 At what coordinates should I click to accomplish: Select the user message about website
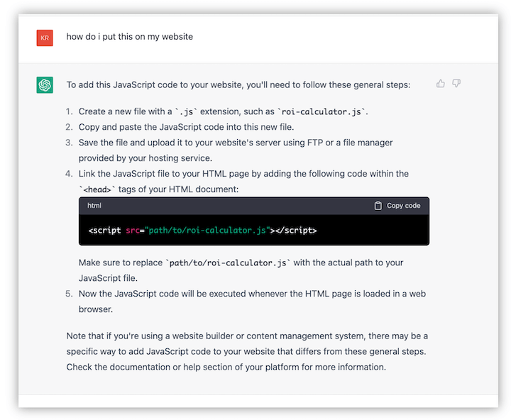click(x=129, y=37)
